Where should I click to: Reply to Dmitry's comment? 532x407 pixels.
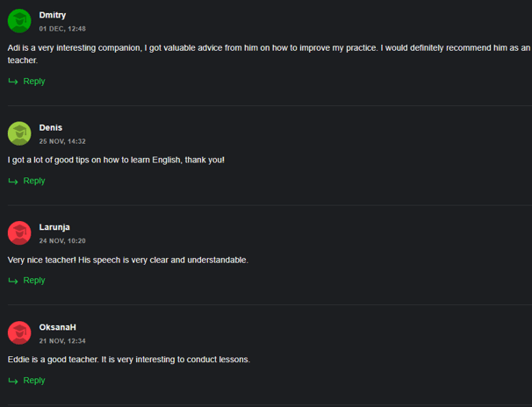(x=34, y=82)
